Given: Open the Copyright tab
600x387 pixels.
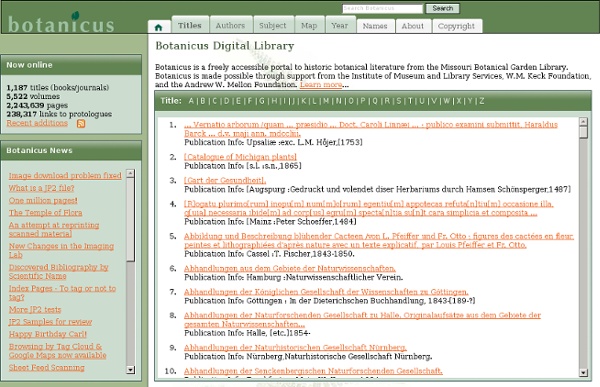Looking at the screenshot, I should tap(457, 26).
